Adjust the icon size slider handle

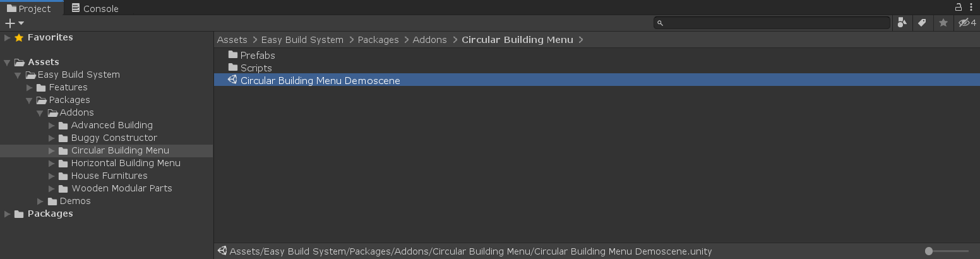click(929, 251)
